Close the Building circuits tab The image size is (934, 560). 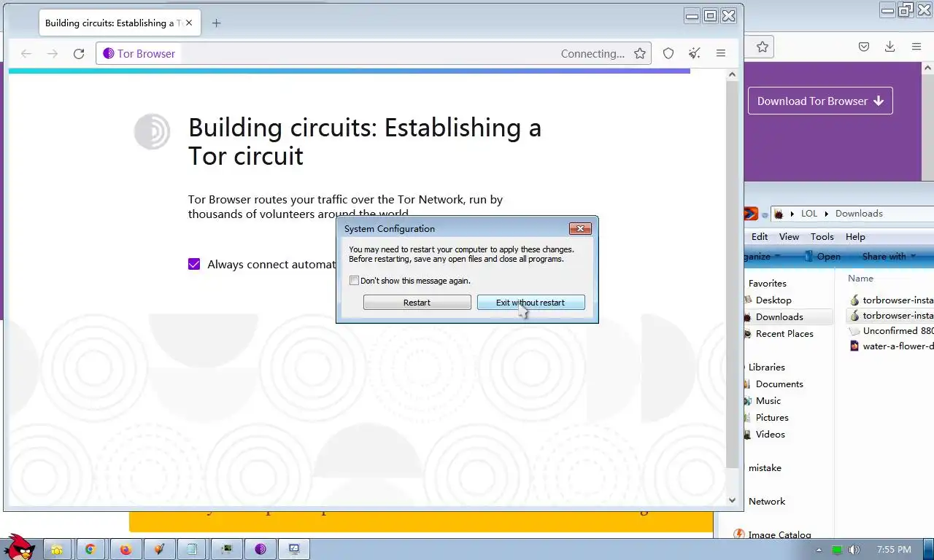click(x=189, y=23)
